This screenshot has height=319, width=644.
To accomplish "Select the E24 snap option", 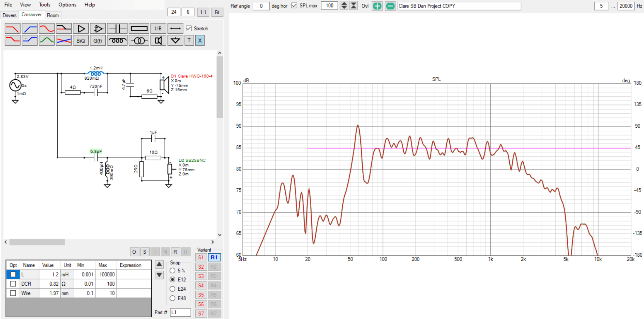I will coord(173,289).
